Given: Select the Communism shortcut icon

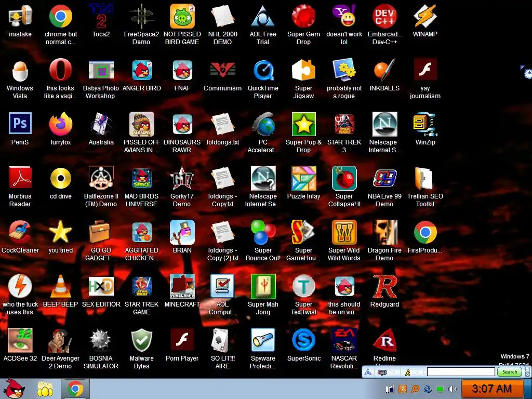Looking at the screenshot, I should (222, 70).
